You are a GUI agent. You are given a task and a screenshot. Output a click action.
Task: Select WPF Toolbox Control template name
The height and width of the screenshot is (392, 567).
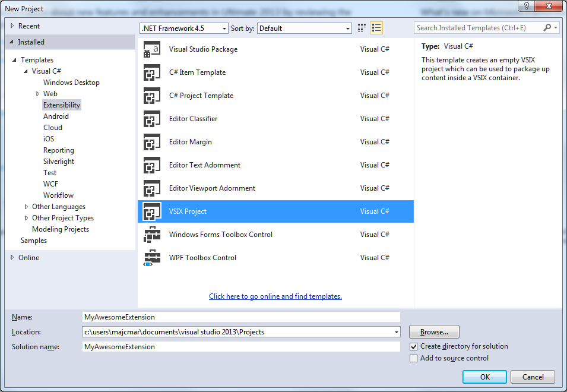tap(202, 258)
